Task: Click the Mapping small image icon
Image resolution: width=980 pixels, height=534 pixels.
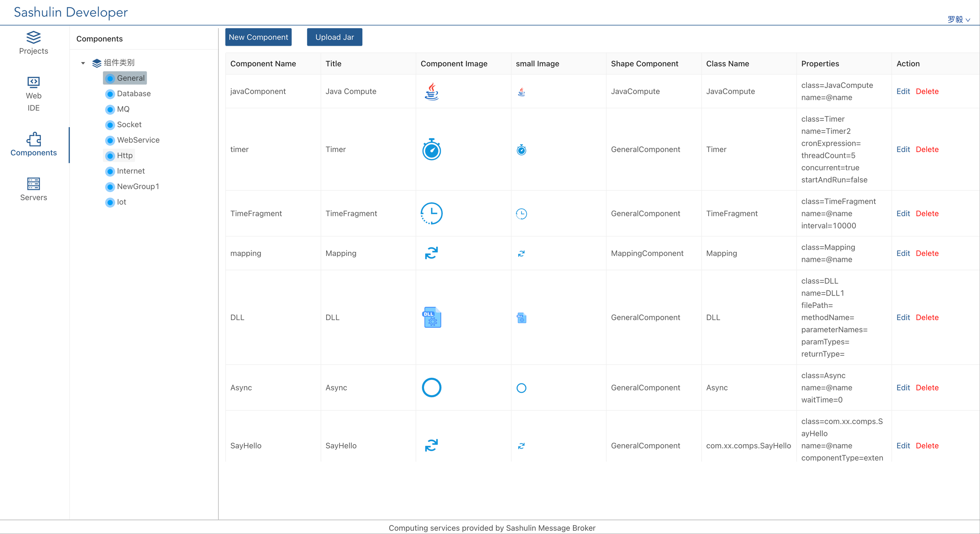Action: [521, 254]
